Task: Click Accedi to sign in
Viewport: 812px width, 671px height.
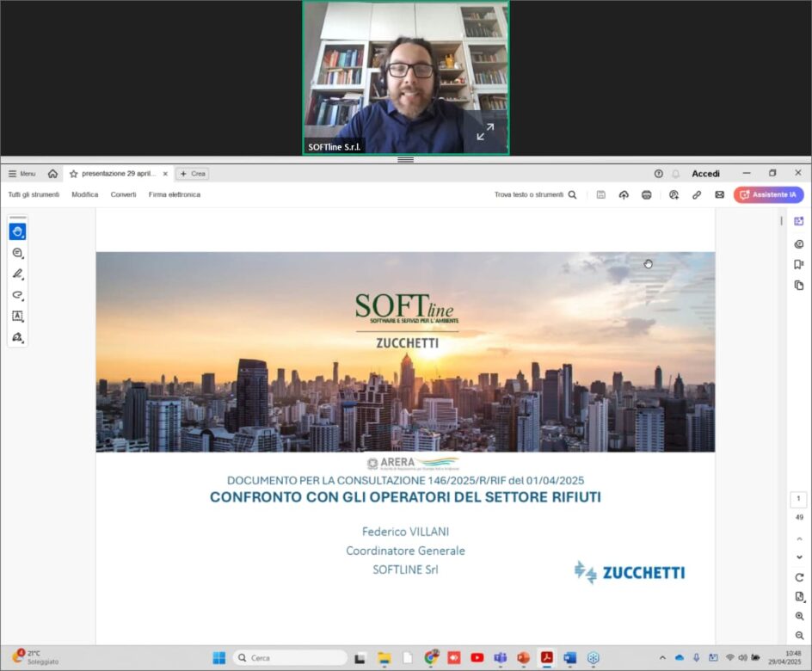Action: point(706,174)
